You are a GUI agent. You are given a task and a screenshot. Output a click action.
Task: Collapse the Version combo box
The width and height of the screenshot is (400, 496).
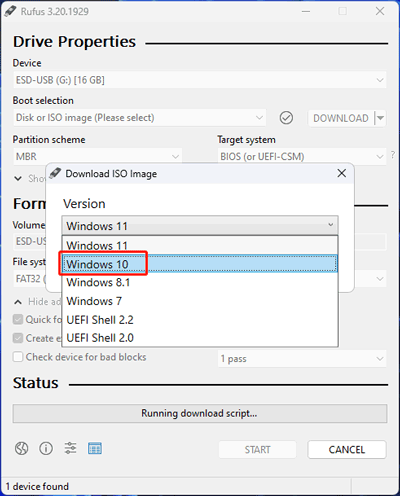[x=200, y=226]
